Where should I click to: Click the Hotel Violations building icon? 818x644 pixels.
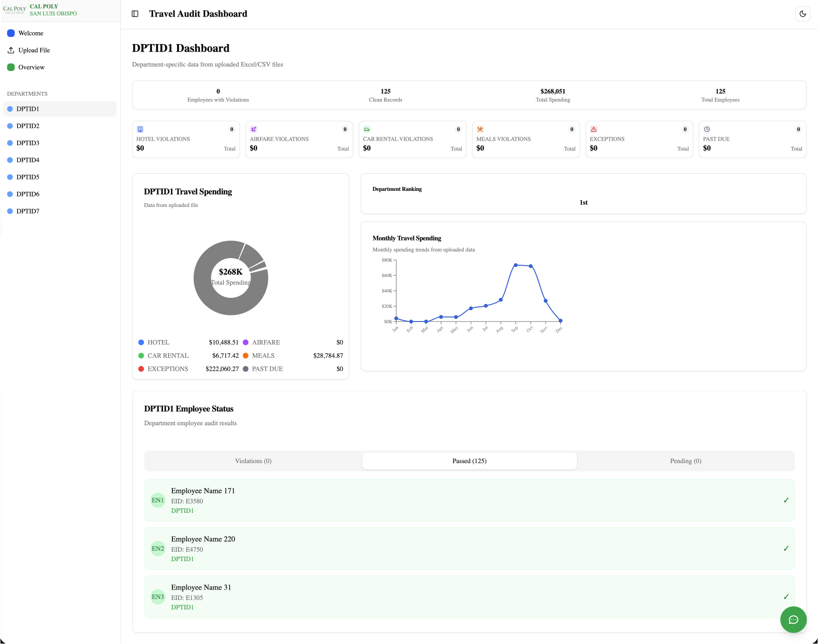click(x=140, y=129)
